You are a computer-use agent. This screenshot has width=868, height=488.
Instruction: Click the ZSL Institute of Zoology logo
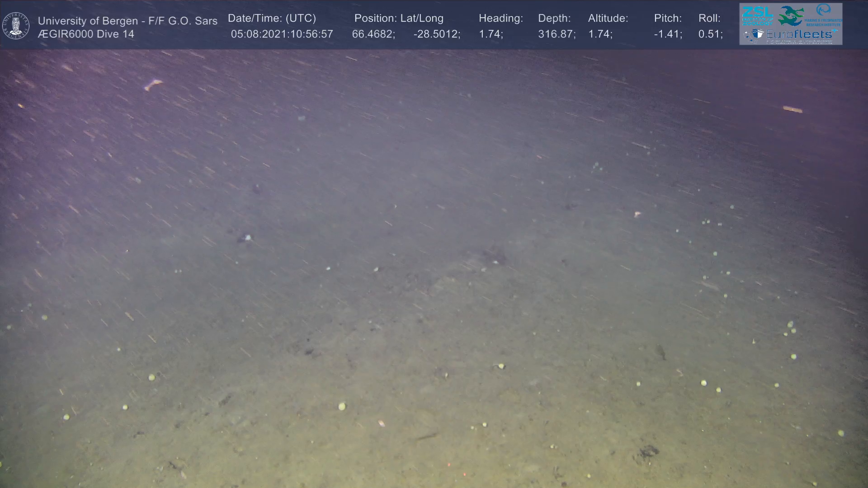pyautogui.click(x=757, y=15)
